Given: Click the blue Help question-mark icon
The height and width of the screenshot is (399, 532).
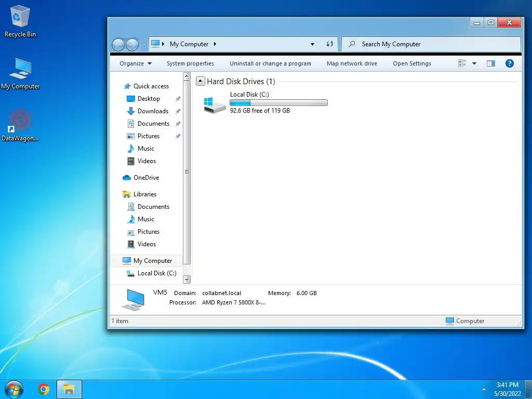Looking at the screenshot, I should coord(509,63).
